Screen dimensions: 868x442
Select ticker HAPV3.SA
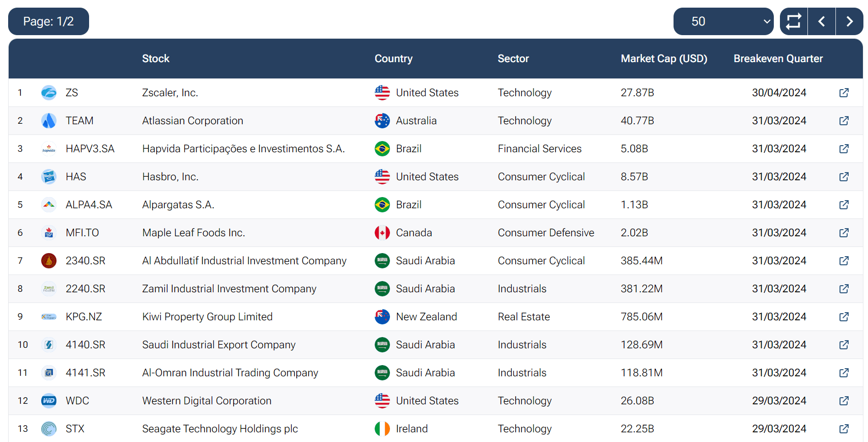pyautogui.click(x=90, y=149)
